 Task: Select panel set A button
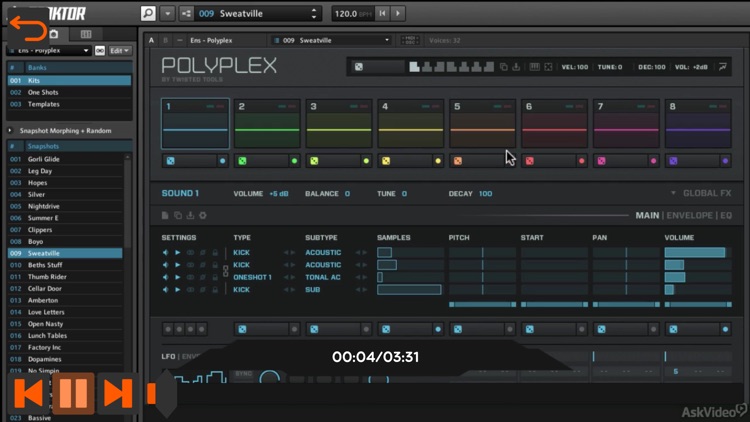[152, 41]
